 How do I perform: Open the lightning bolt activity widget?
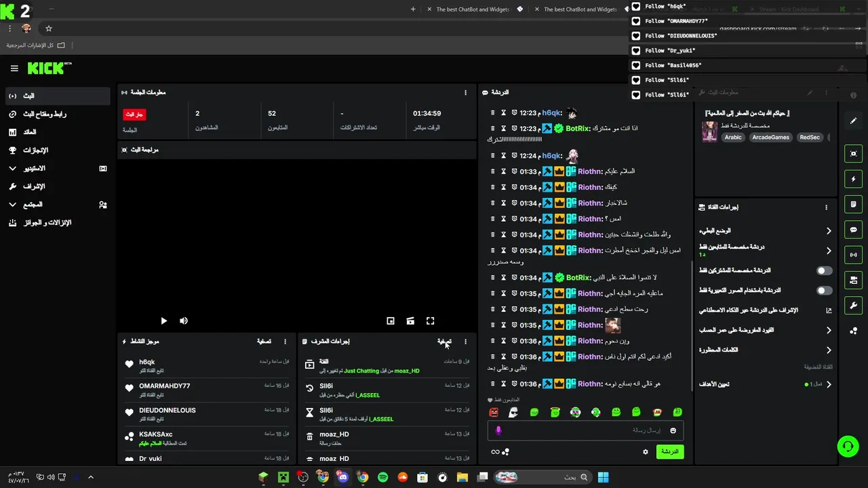[853, 179]
